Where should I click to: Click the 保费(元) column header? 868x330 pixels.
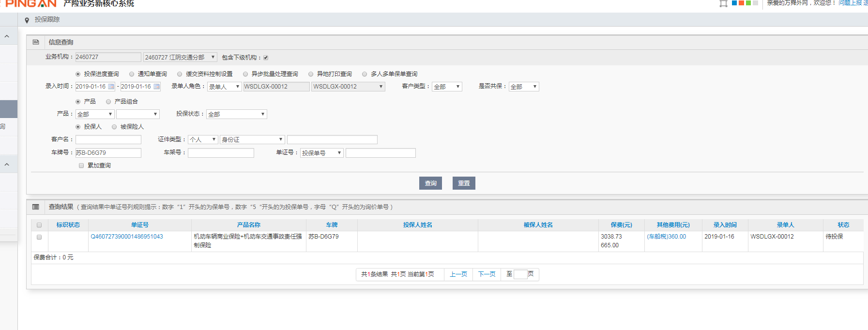tap(621, 225)
